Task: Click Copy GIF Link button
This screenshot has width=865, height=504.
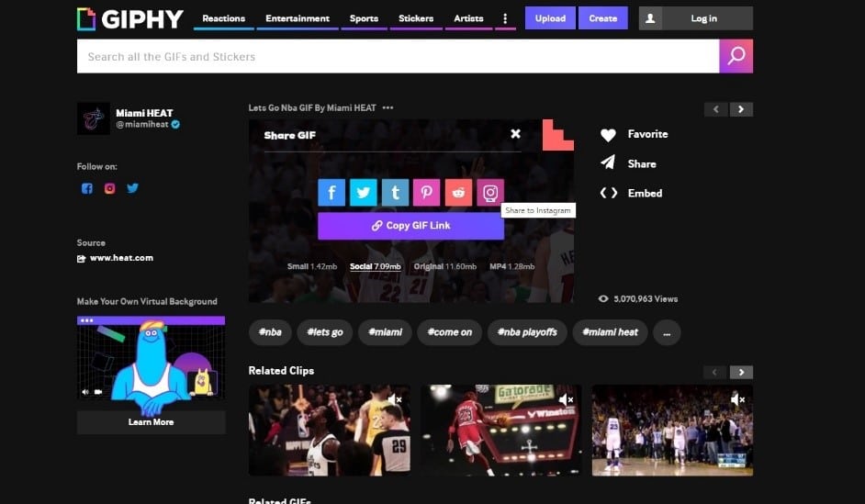Action: [x=411, y=226]
